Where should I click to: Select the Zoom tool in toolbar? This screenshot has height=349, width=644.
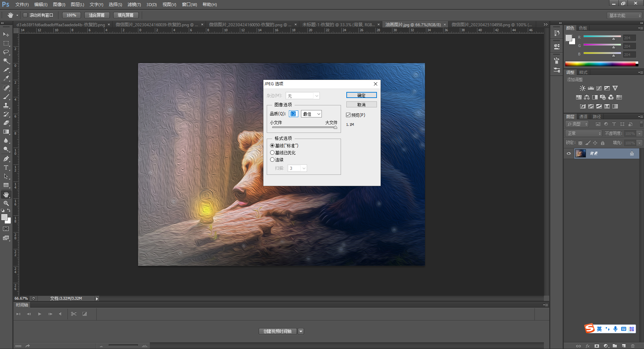pyautogui.click(x=6, y=203)
